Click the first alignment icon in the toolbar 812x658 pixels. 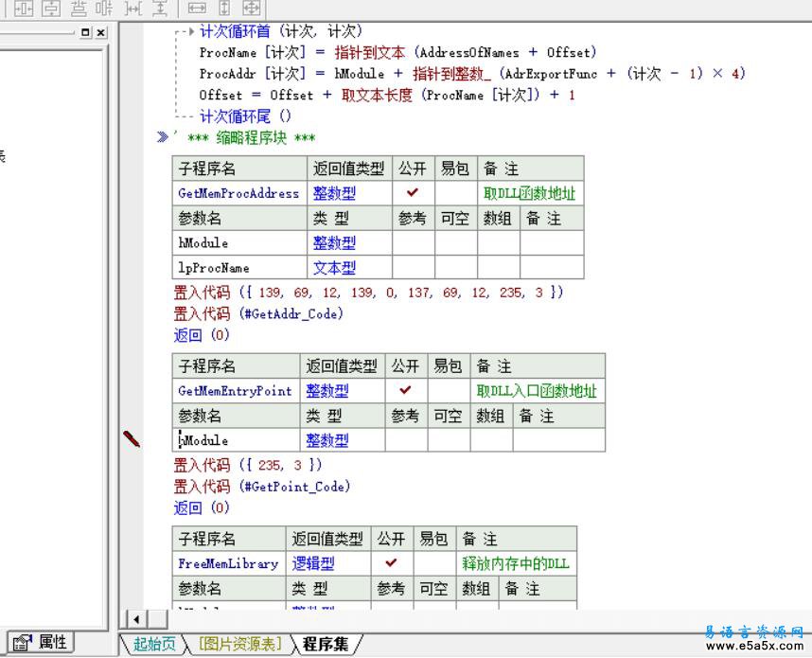(x=23, y=8)
